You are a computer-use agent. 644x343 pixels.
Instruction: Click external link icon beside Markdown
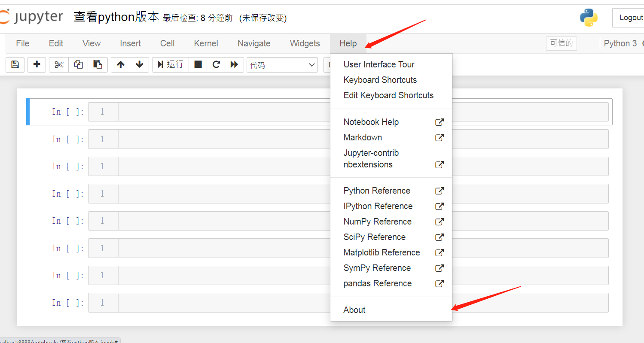tap(440, 137)
